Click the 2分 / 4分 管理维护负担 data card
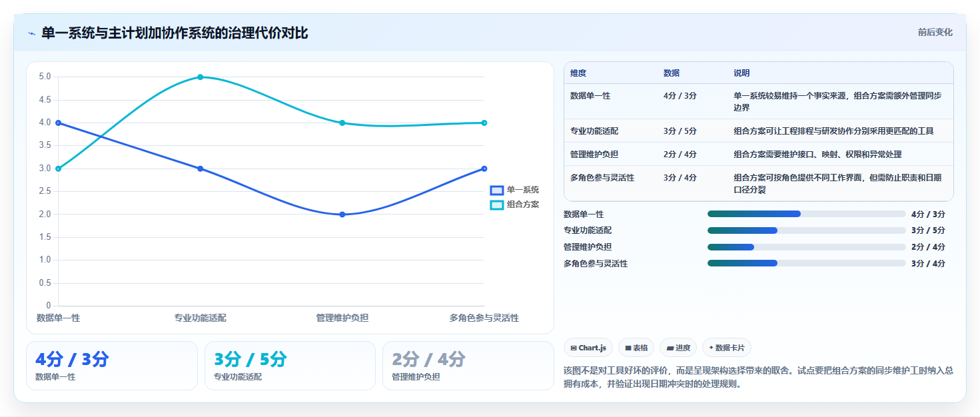Viewport: 980px width, 417px height. click(468, 366)
